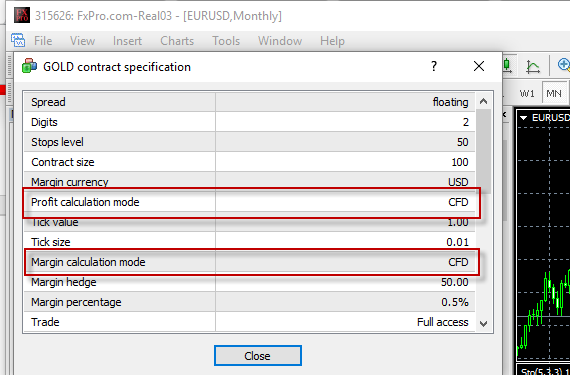Switch to the MN timeframe
The width and height of the screenshot is (570, 375).
tap(554, 93)
